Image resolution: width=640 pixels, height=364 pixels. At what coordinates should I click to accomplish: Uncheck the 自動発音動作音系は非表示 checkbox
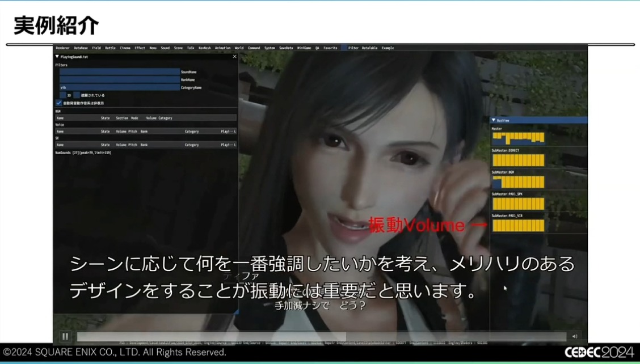58,103
